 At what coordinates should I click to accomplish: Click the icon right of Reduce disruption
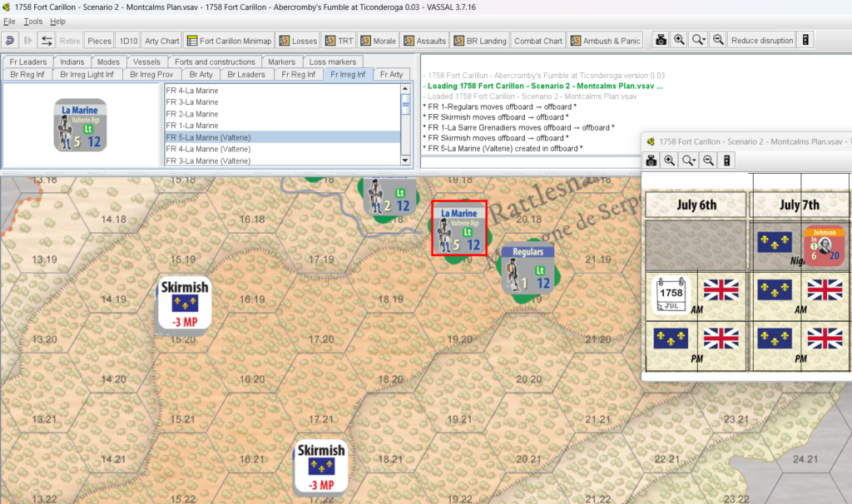(x=805, y=40)
